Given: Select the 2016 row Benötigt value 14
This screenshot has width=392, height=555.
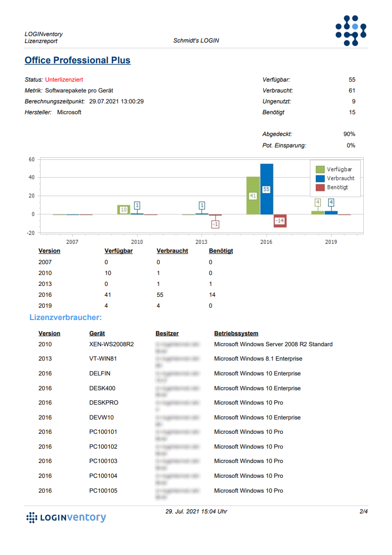Looking at the screenshot, I should click(212, 295).
